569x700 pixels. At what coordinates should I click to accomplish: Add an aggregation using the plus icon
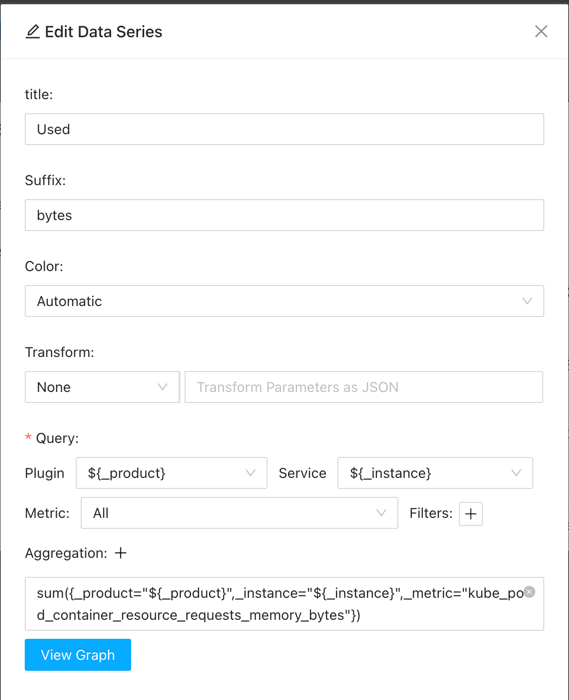[x=120, y=553]
